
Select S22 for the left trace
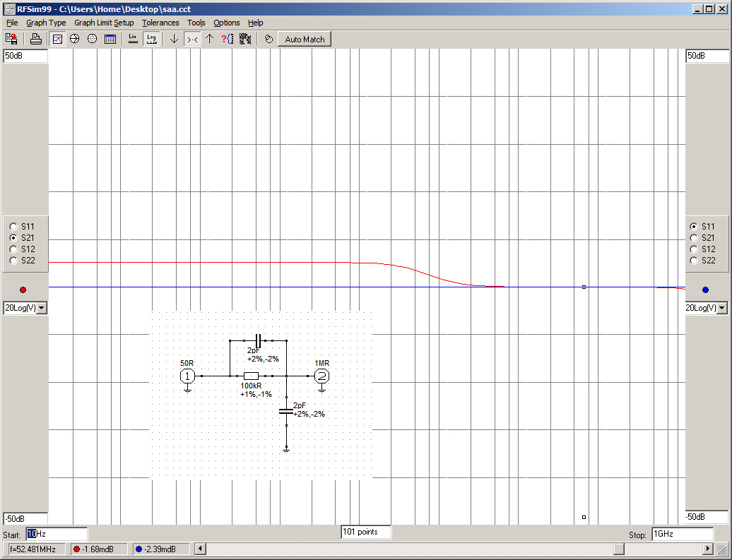click(13, 261)
